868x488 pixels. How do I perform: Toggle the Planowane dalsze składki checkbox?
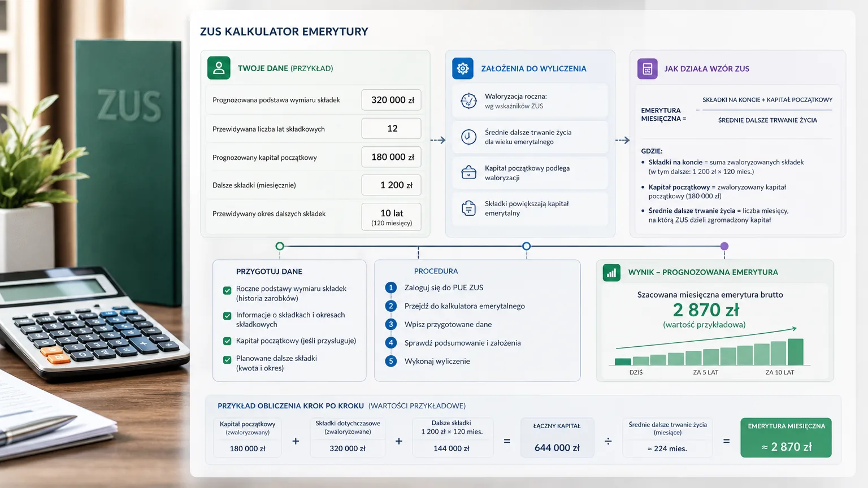tap(227, 360)
